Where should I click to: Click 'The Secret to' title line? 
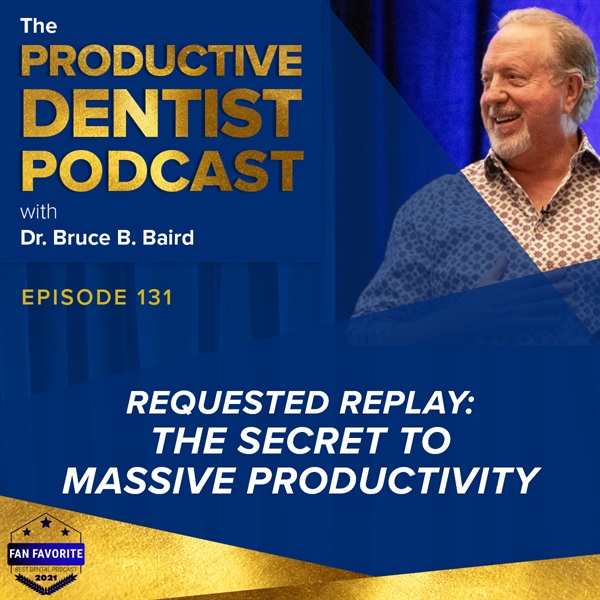(x=302, y=440)
